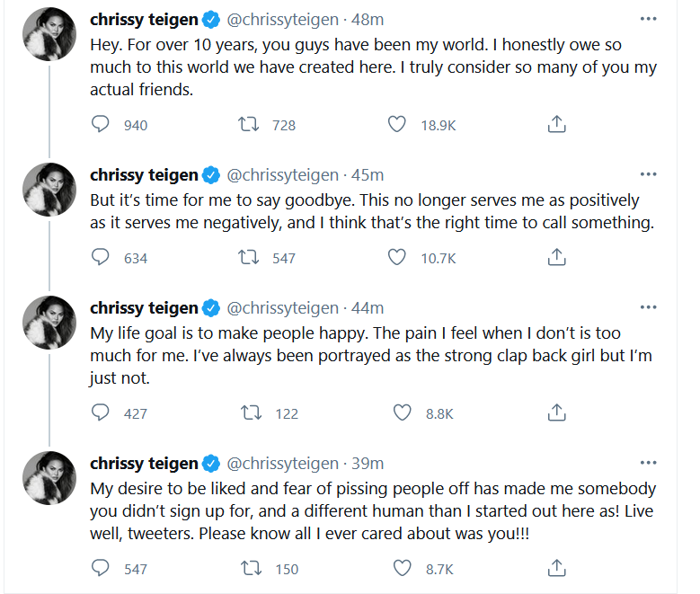Viewport: 700px width, 594px height.
Task: Reply to the "Hey. For over 10 years" tweet
Action: click(x=101, y=125)
